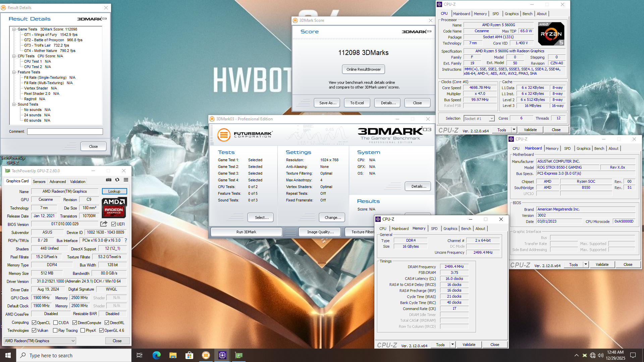The height and width of the screenshot is (362, 644).
Task: Click the taskbar clock and date
Action: 615,355
